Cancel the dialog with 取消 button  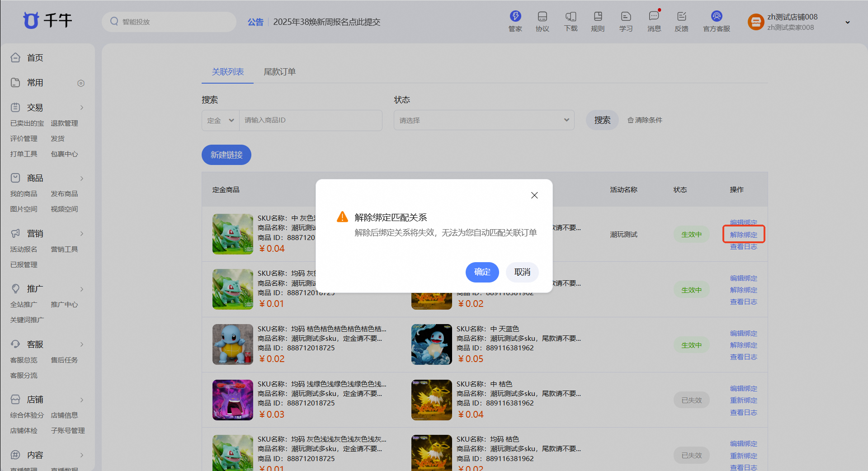pyautogui.click(x=522, y=272)
